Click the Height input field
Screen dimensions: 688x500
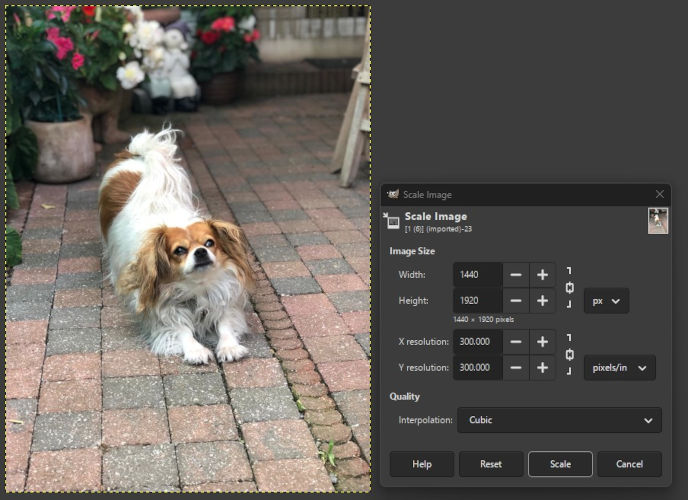pos(478,301)
